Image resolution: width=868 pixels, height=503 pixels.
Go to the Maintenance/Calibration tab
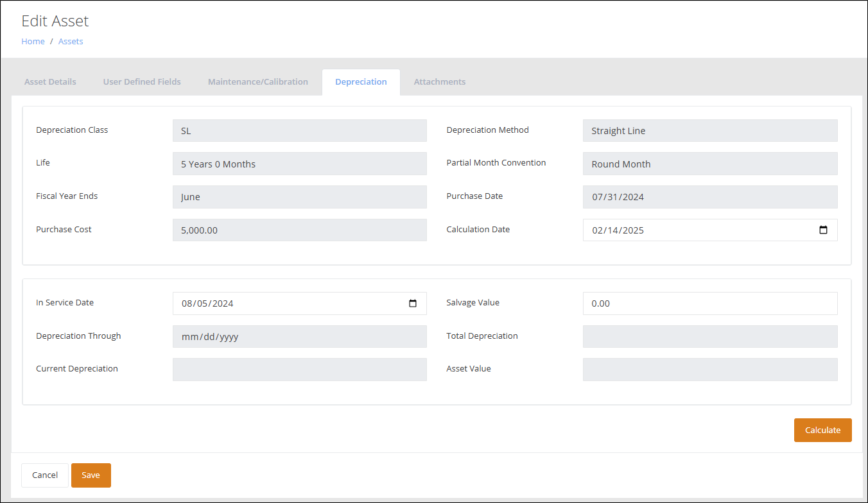coord(258,82)
